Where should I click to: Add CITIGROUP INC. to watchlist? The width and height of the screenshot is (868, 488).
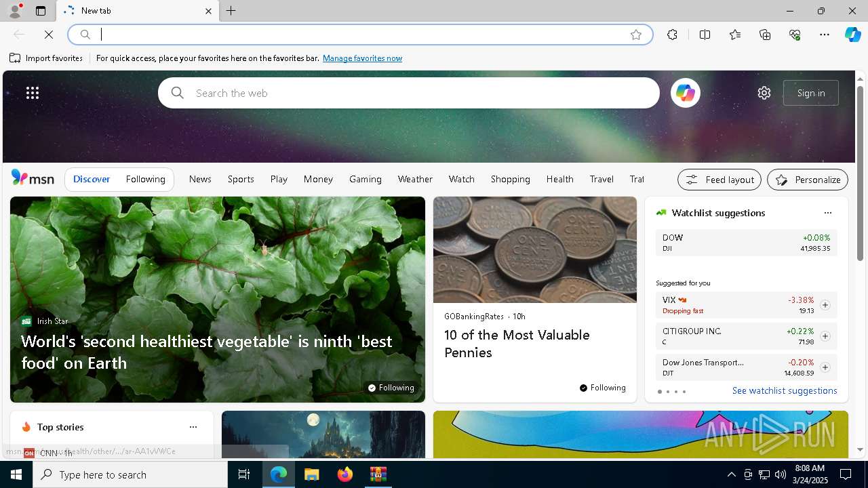(x=825, y=336)
